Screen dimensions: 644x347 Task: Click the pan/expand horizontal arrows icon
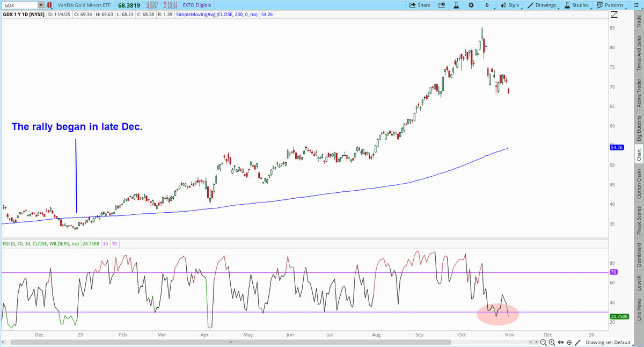click(561, 342)
